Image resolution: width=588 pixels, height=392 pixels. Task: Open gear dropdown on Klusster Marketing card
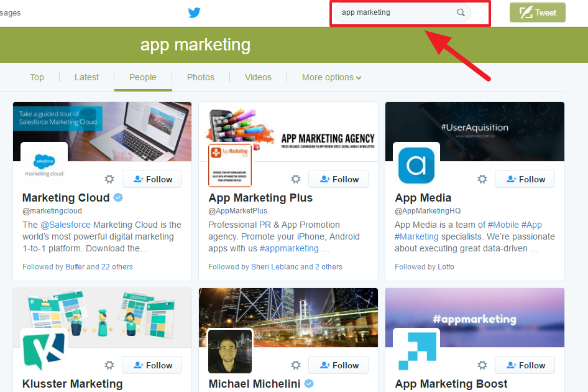click(109, 365)
